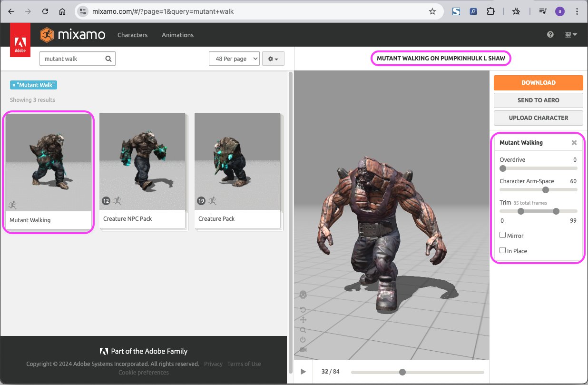Click the Character Arm-Space slider handle
Screen dimensions: 588x385
pos(546,189)
